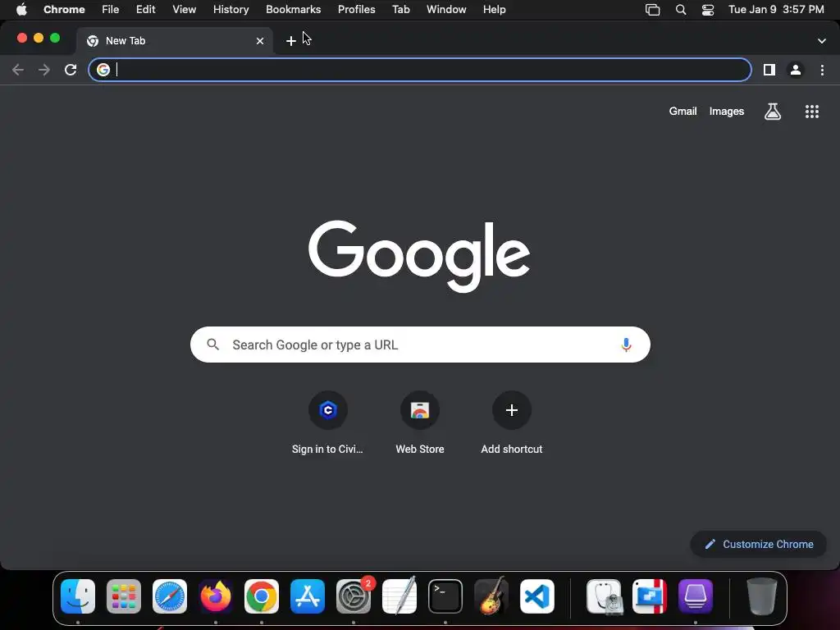Click Search Google or type a URL box
The image size is (840, 630).
click(x=420, y=345)
